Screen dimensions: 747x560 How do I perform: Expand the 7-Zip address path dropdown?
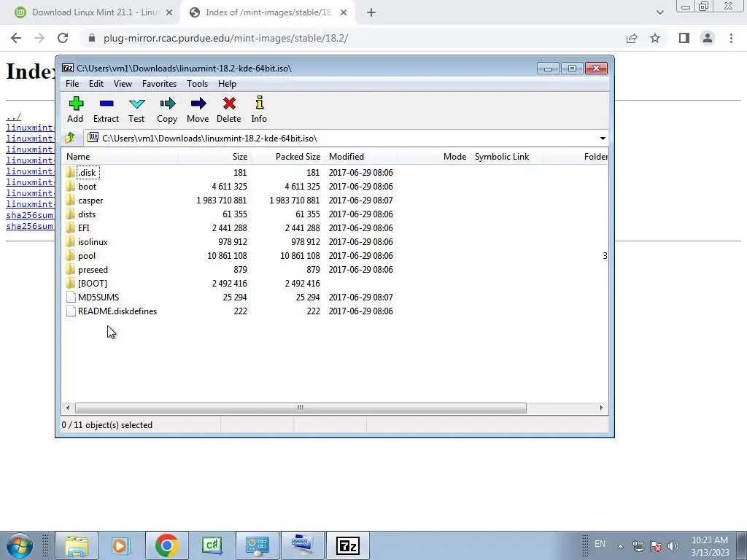(x=603, y=138)
